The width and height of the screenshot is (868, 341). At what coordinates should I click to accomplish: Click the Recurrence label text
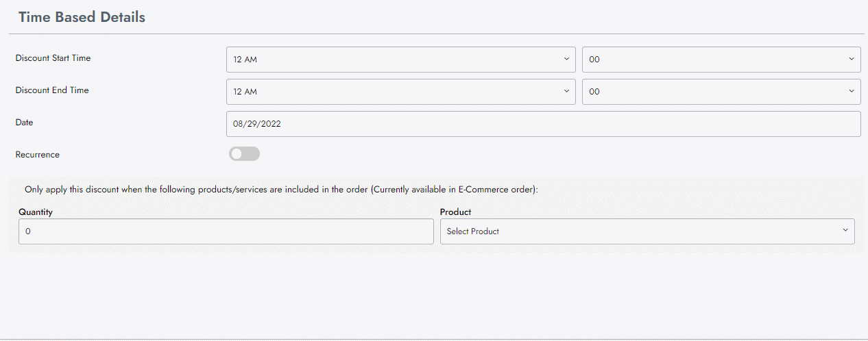tap(38, 155)
